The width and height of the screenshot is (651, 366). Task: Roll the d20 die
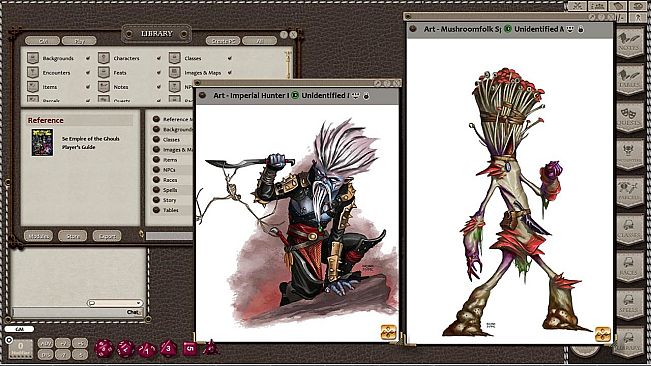(x=104, y=349)
